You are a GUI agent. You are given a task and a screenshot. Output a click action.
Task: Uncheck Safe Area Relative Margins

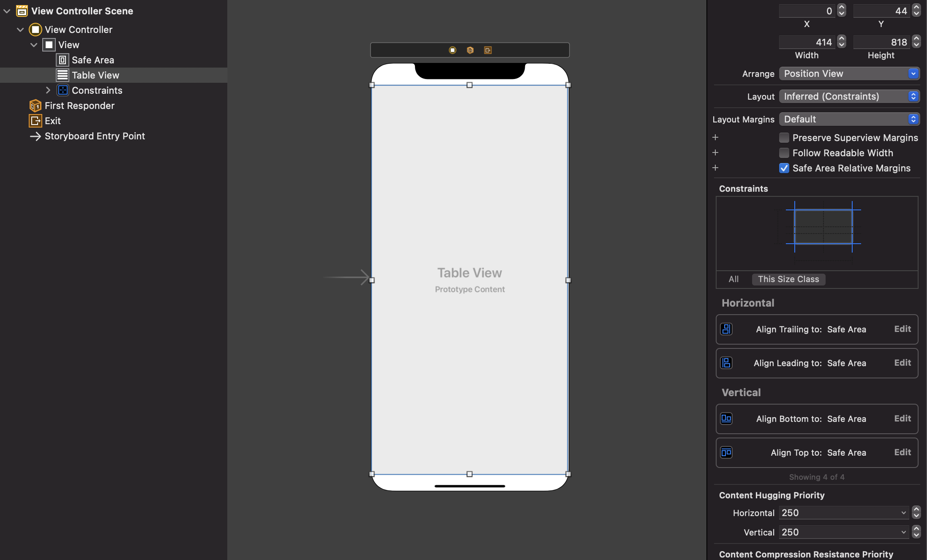click(x=784, y=168)
